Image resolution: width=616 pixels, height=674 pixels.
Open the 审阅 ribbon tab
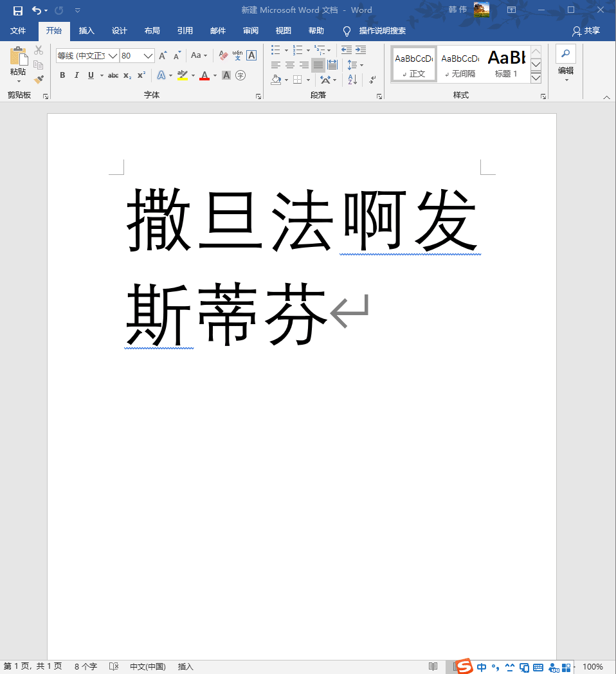[250, 30]
